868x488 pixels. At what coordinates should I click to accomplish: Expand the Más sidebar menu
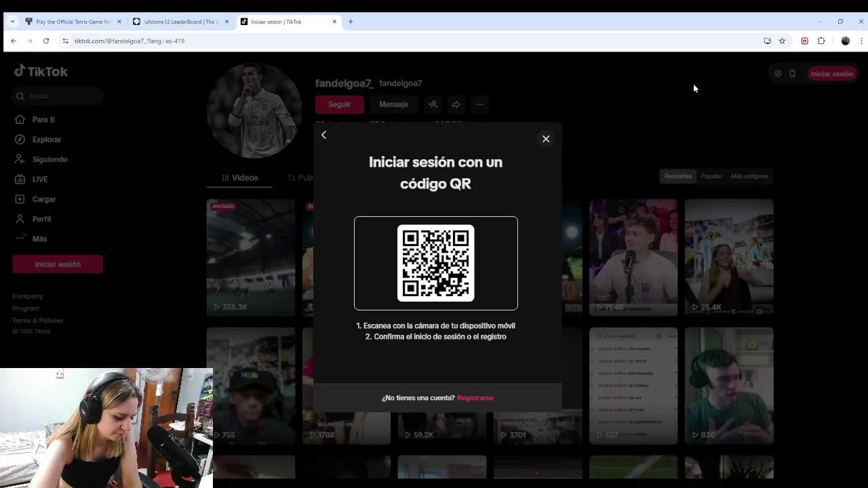[x=39, y=239]
